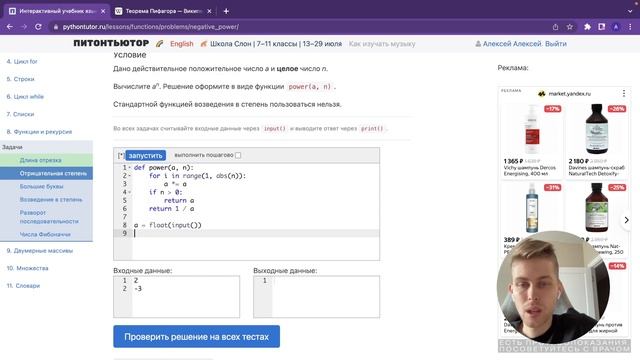Click the Питонтьютор logo
This screenshot has height=360, width=640.
tap(111, 43)
